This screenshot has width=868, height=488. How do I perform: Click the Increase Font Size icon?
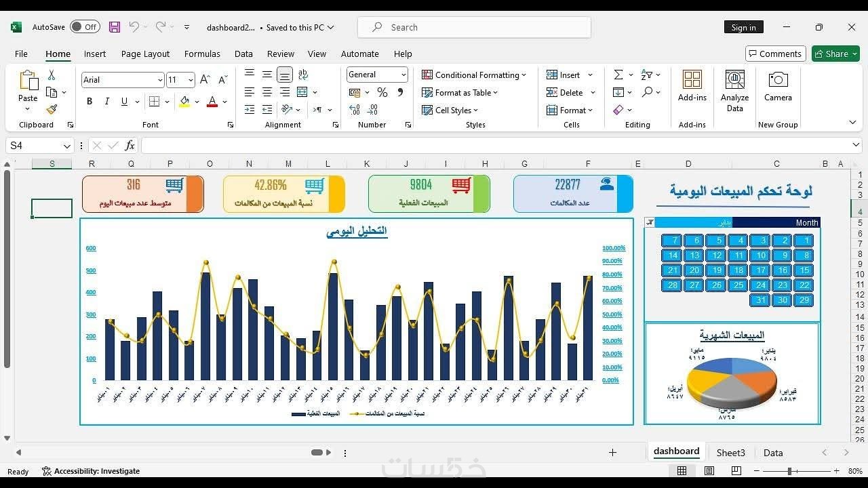click(205, 80)
